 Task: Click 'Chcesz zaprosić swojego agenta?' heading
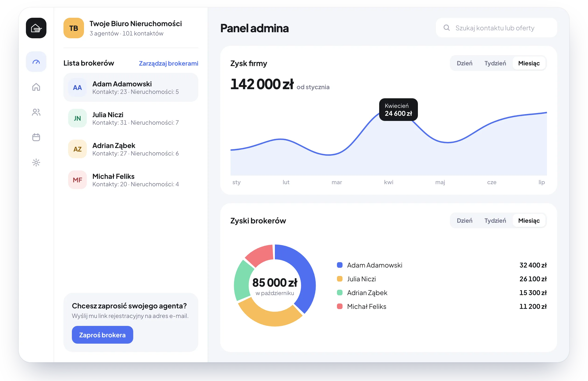(x=129, y=306)
